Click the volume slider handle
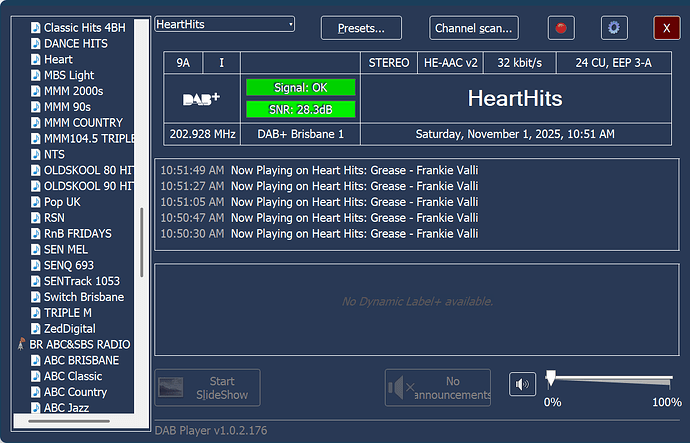The width and height of the screenshot is (690, 443). [x=550, y=378]
